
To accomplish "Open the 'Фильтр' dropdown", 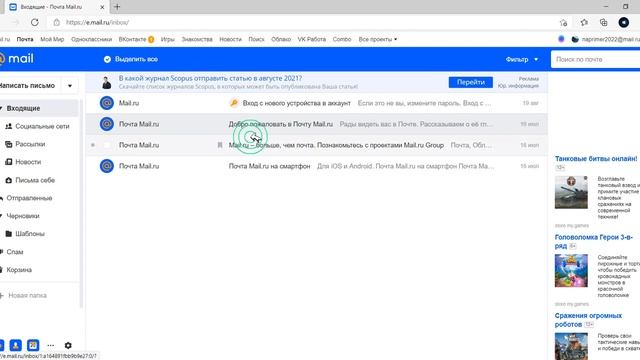I will point(522,59).
